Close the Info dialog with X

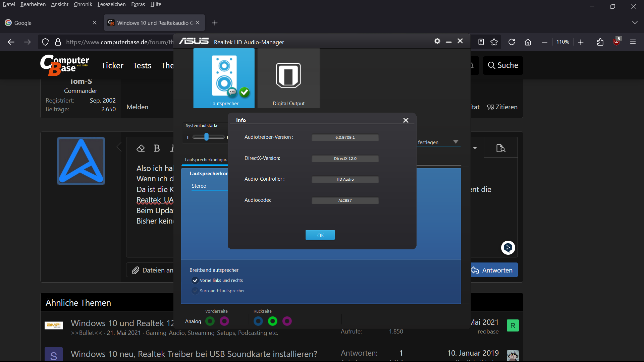[406, 120]
